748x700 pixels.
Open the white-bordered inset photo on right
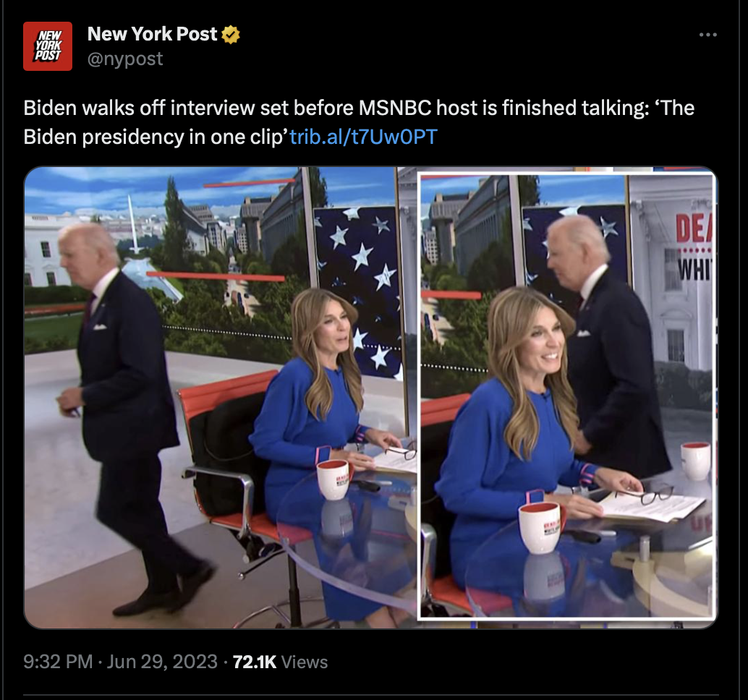point(566,396)
